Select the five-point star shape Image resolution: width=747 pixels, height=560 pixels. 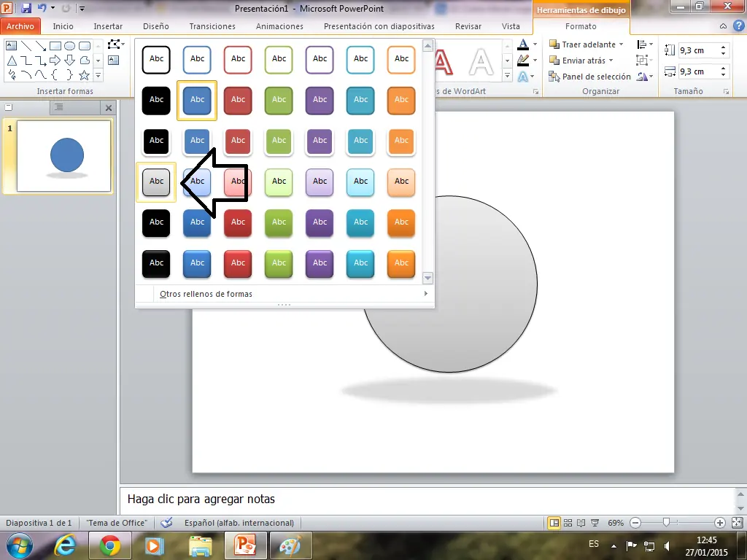point(85,75)
